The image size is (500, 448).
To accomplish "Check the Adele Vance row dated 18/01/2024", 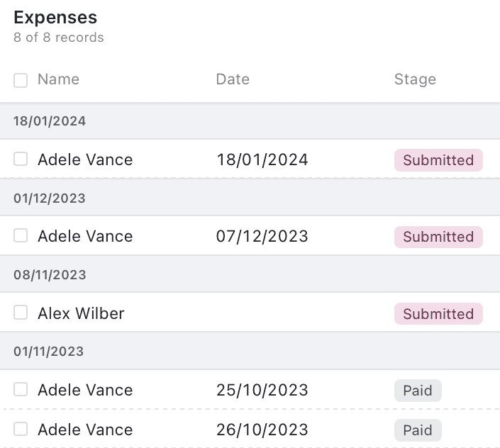I will tap(21, 159).
